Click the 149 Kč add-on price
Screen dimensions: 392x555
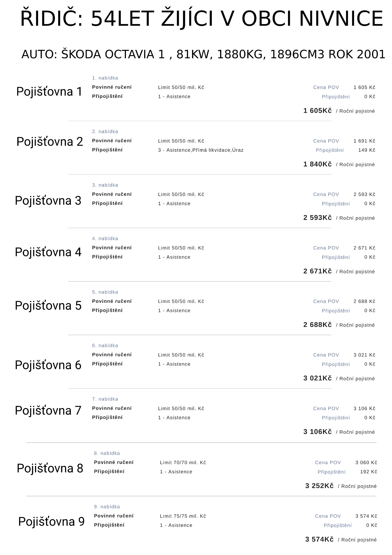tap(367, 150)
